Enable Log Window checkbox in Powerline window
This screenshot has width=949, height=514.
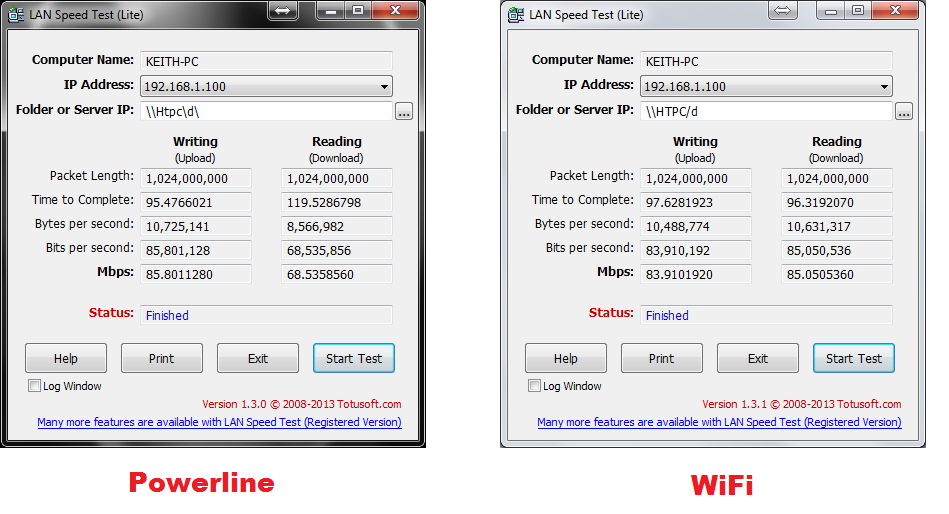click(34, 386)
